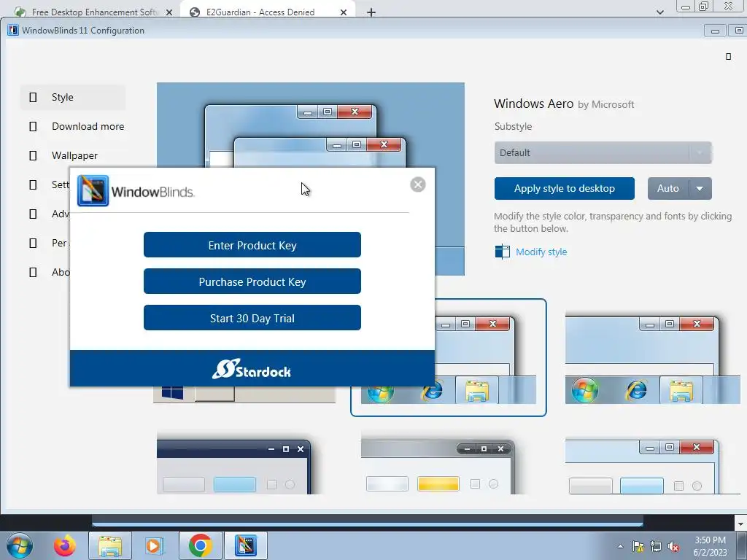Close the E2Guardian tab
Screen dimensions: 747x560
coord(344,12)
